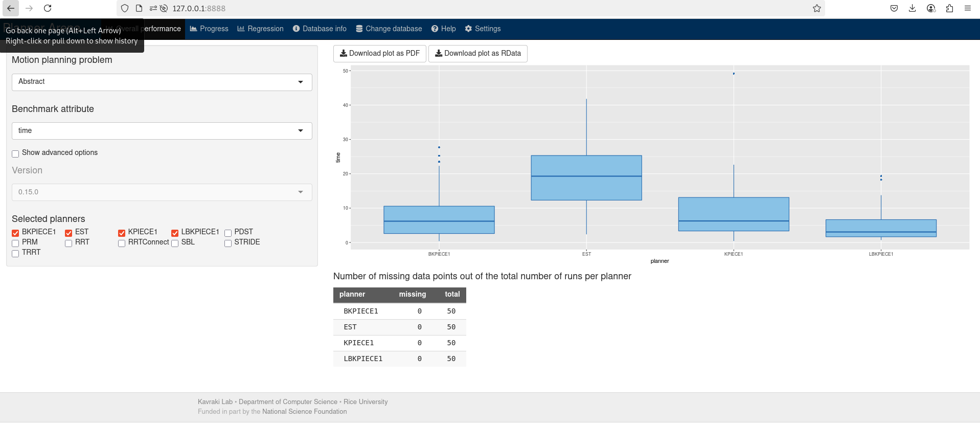Enable the PDST planner
The image size is (980, 446).
[228, 233]
